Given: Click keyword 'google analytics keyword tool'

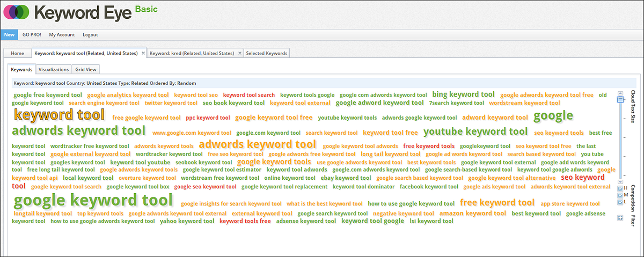Looking at the screenshot, I should (x=128, y=95).
